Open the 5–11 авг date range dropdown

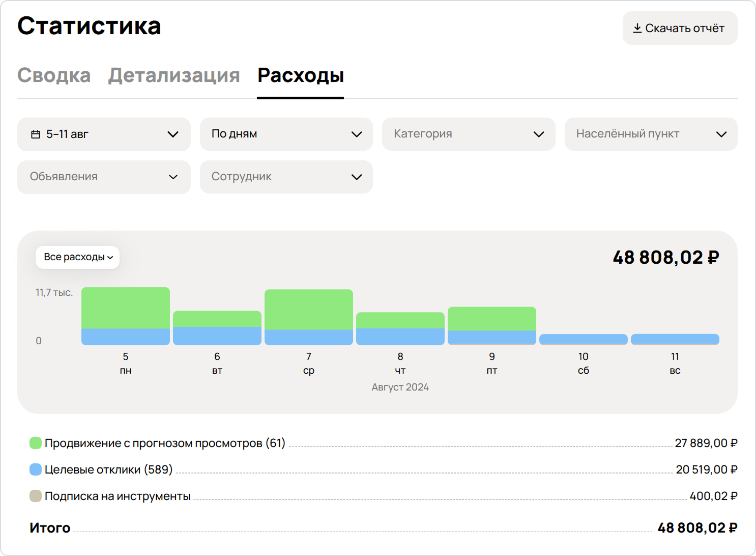[x=104, y=134]
